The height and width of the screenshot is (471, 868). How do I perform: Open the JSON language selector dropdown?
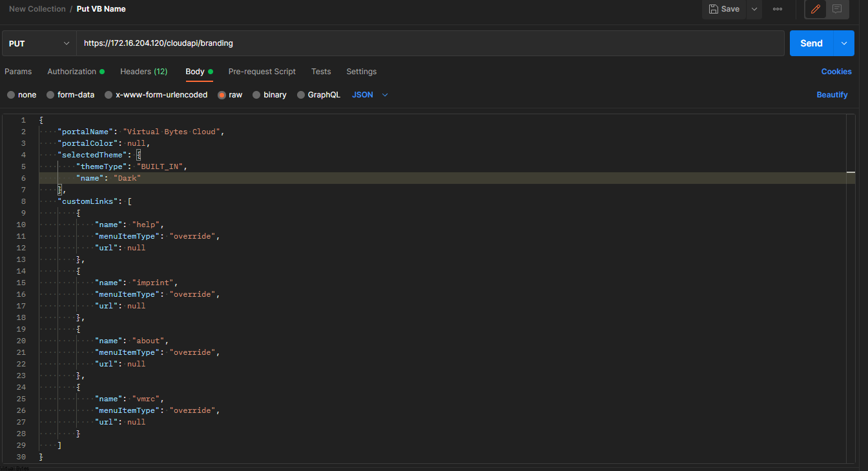coord(369,94)
